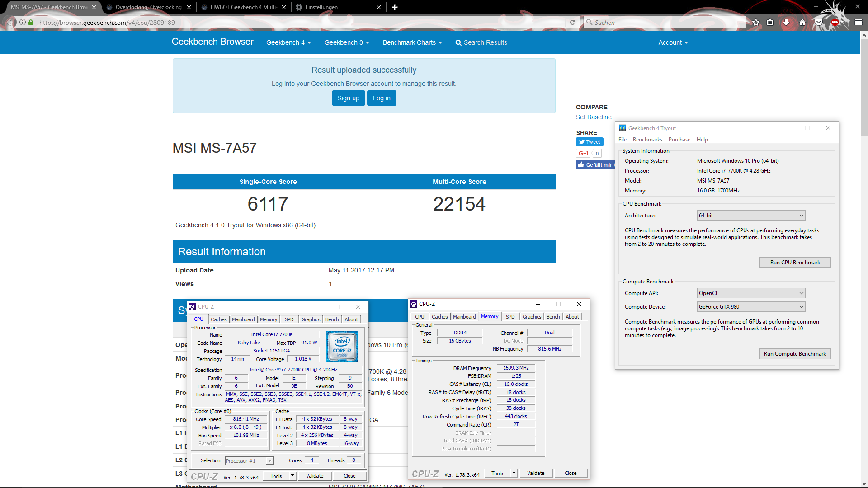Open the Processor #1 selection dropdown
Image resolution: width=868 pixels, height=488 pixels.
click(249, 460)
